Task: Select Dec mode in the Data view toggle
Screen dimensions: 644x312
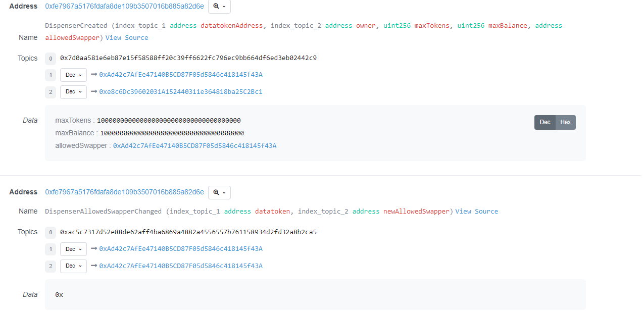Action: coord(544,122)
